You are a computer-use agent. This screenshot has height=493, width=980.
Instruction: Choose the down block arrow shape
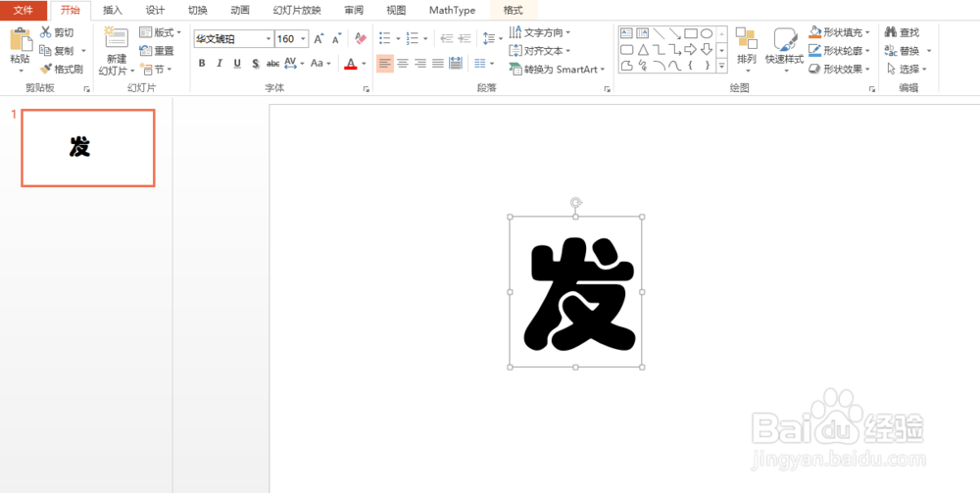point(707,49)
